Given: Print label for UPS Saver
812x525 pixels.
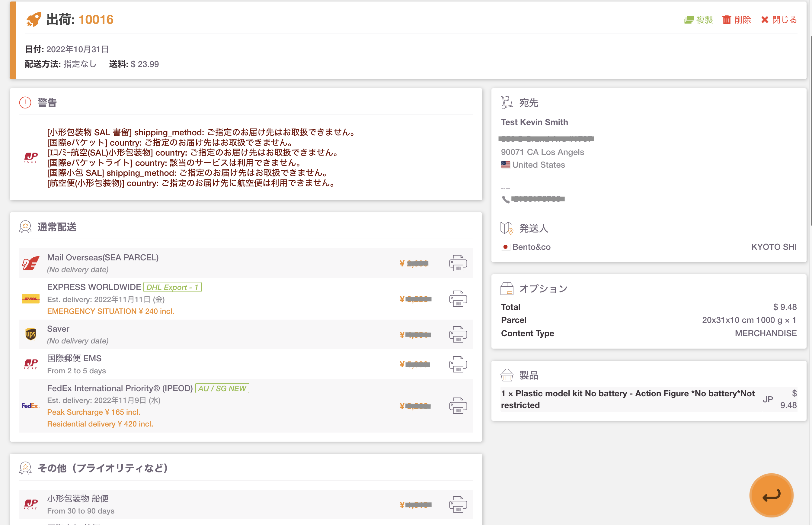Looking at the screenshot, I should point(458,334).
